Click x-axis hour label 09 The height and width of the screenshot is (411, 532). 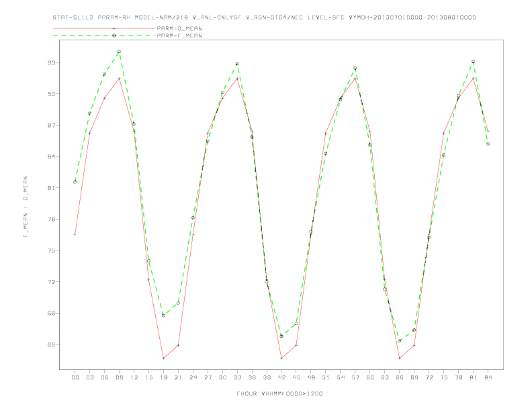click(x=119, y=377)
